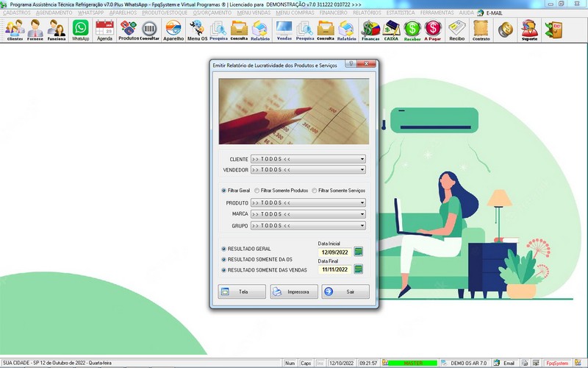Open calendar picker next to Data Inicial
This screenshot has height=368, width=588.
pyautogui.click(x=359, y=252)
